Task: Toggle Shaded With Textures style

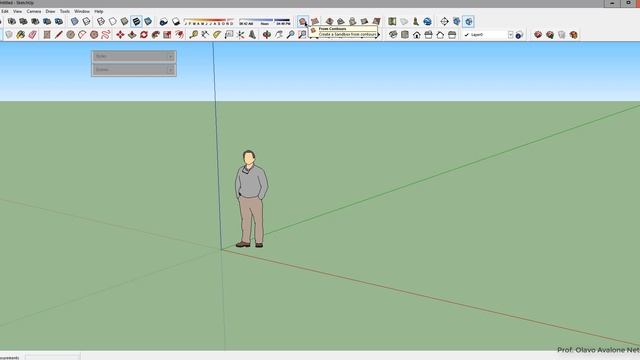Action: tap(136, 21)
